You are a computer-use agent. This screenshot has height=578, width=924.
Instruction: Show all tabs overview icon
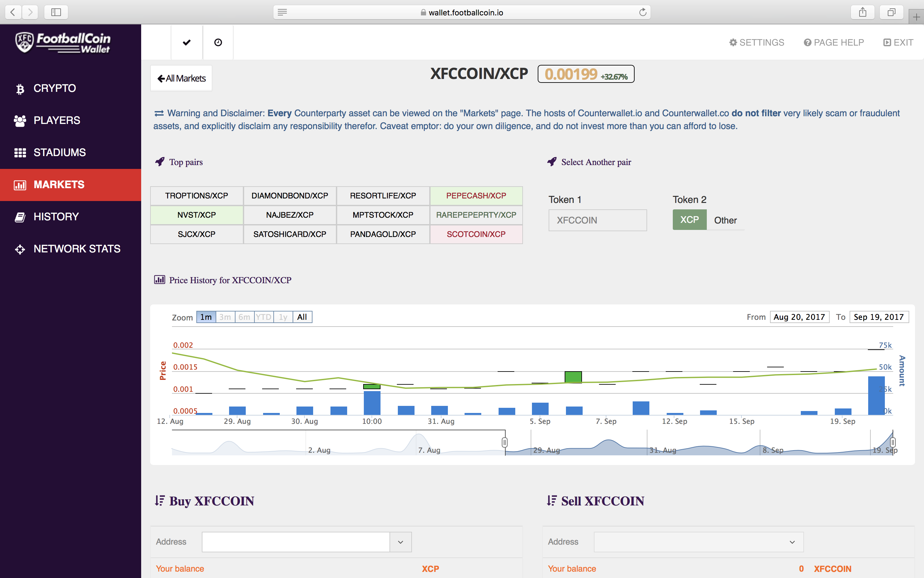(891, 12)
